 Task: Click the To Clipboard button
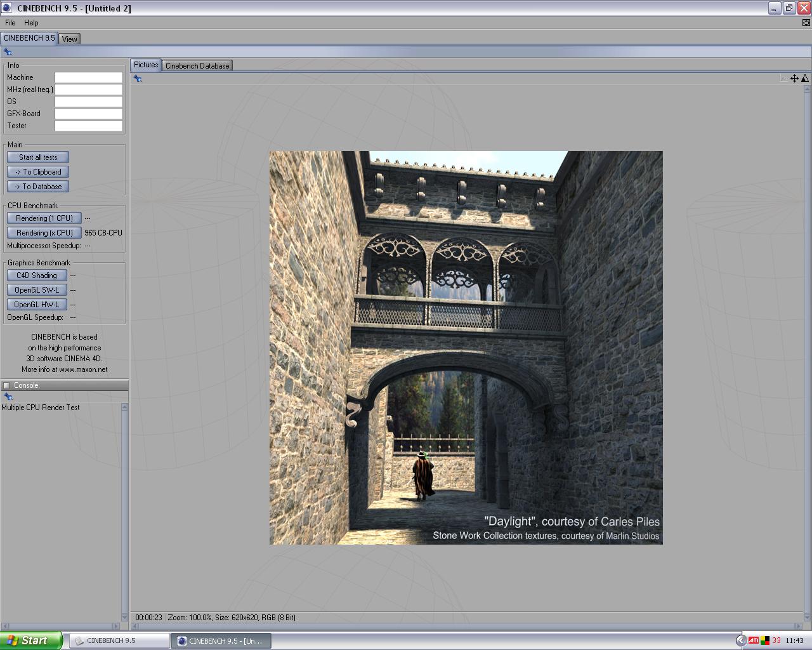(x=38, y=172)
